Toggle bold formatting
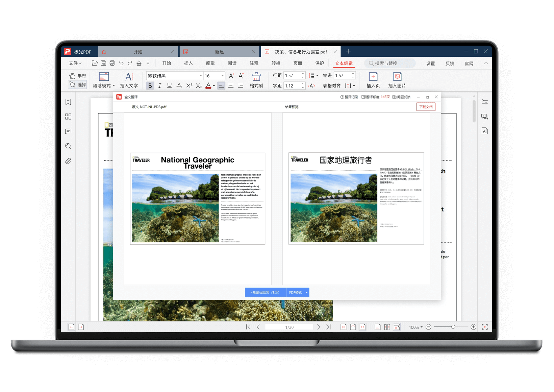Screen dimensions: 554x392 pyautogui.click(x=150, y=86)
